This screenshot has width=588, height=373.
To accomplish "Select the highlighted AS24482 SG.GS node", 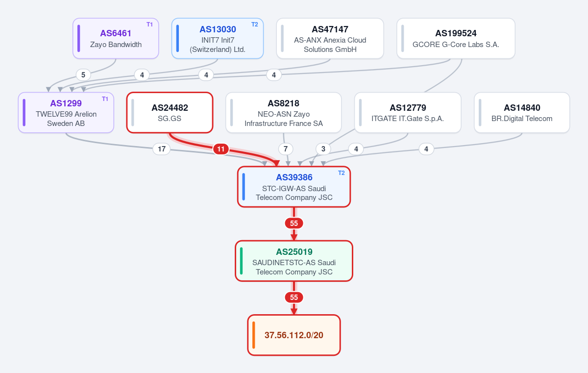I will (x=170, y=112).
